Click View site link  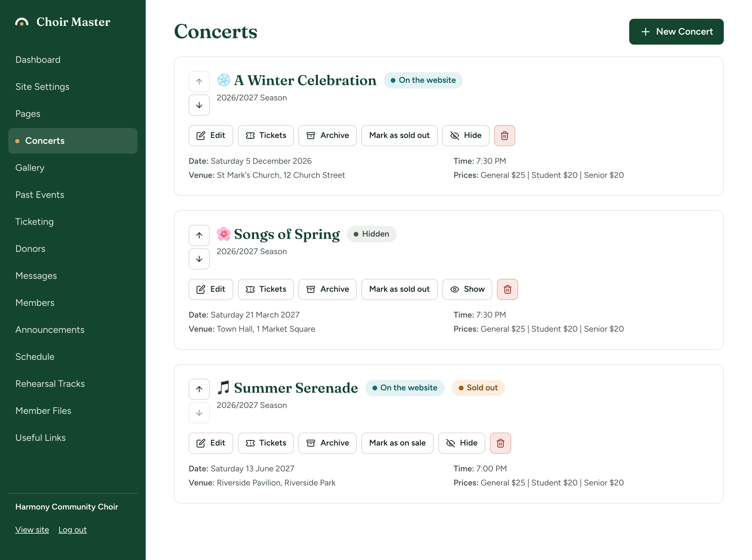click(32, 529)
